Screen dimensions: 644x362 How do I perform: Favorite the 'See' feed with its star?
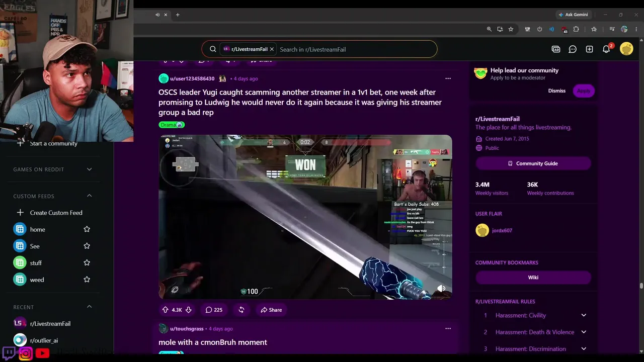tap(87, 246)
